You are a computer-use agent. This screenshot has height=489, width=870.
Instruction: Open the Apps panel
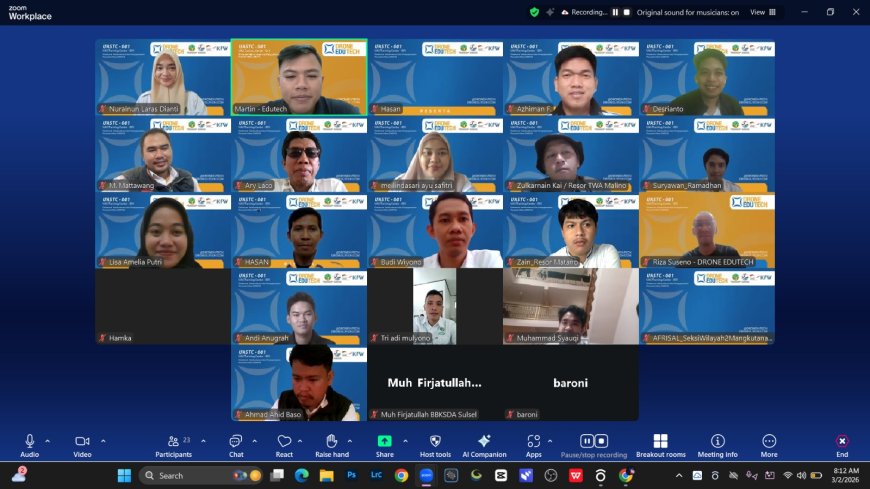click(533, 442)
